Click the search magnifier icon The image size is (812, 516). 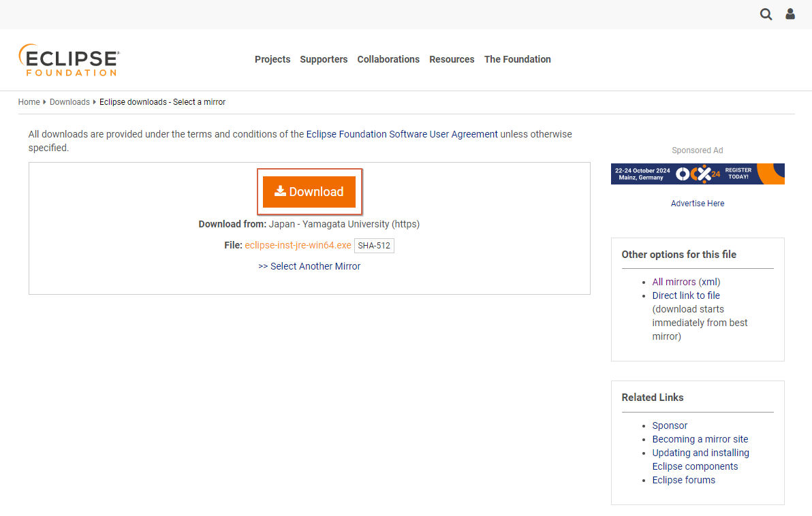(x=766, y=14)
